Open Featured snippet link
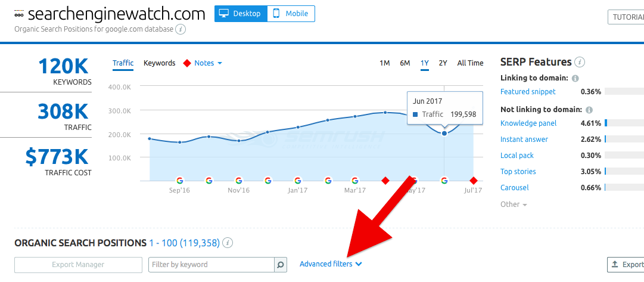Image resolution: width=644 pixels, height=282 pixels. (528, 92)
